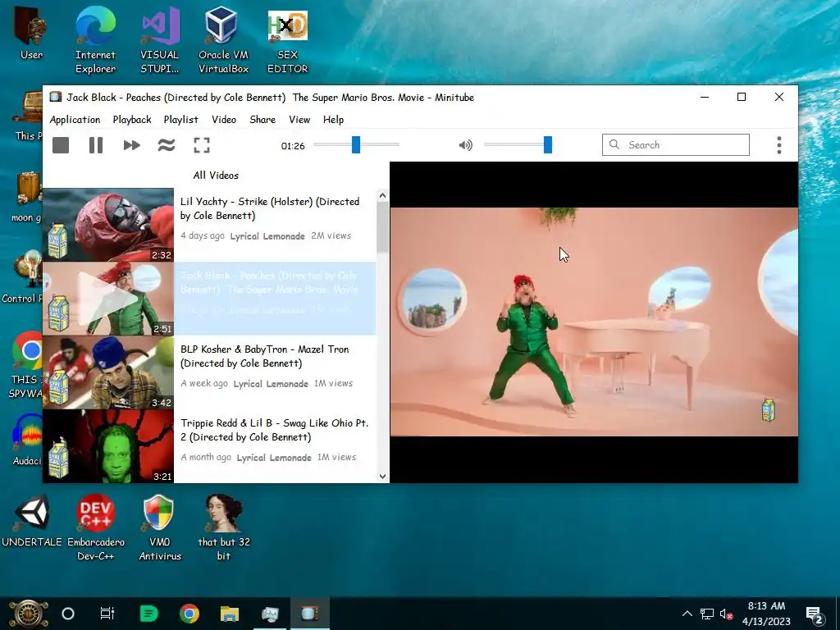
Task: Click the search magnifier icon
Action: pyautogui.click(x=614, y=144)
